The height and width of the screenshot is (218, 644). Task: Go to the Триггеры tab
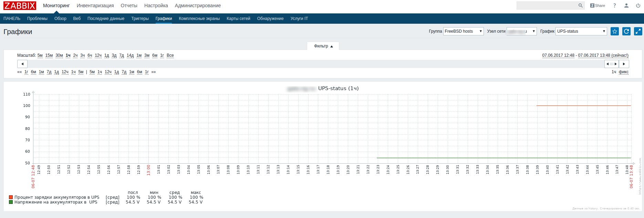140,19
